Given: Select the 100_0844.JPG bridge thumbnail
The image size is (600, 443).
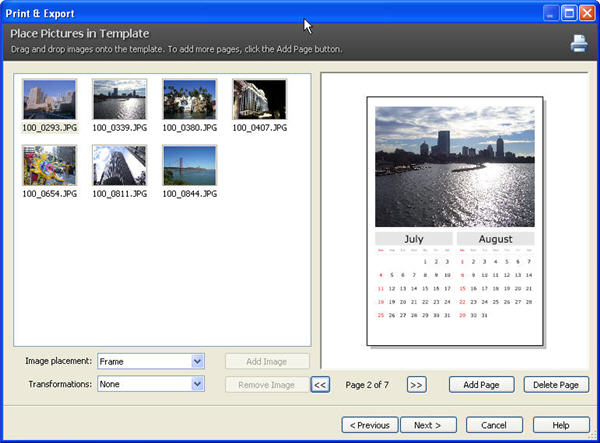Looking at the screenshot, I should pos(190,165).
